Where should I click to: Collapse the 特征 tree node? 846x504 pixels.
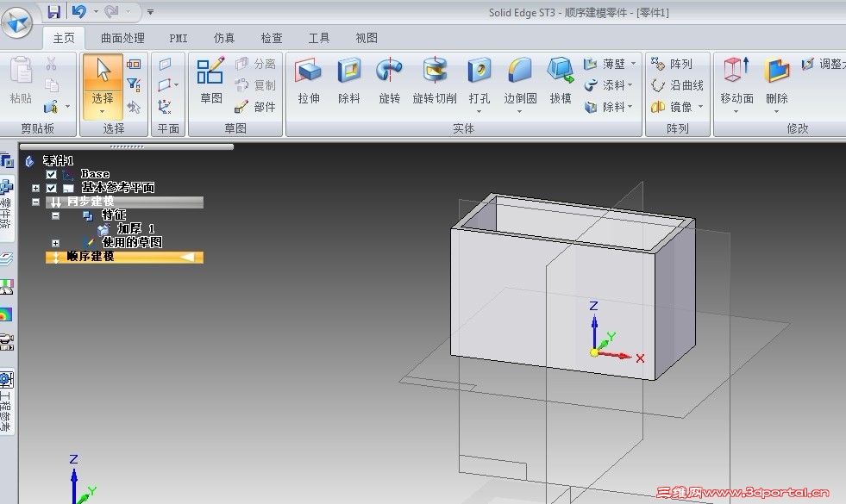click(55, 215)
